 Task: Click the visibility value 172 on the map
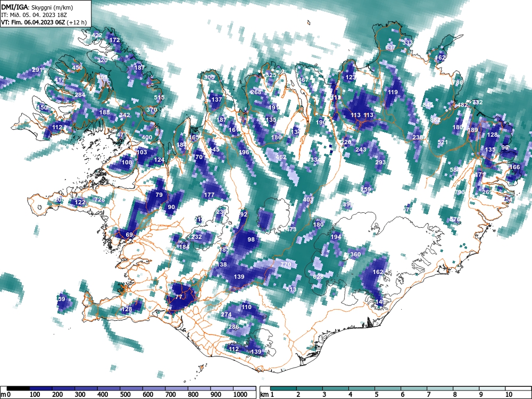(115, 40)
